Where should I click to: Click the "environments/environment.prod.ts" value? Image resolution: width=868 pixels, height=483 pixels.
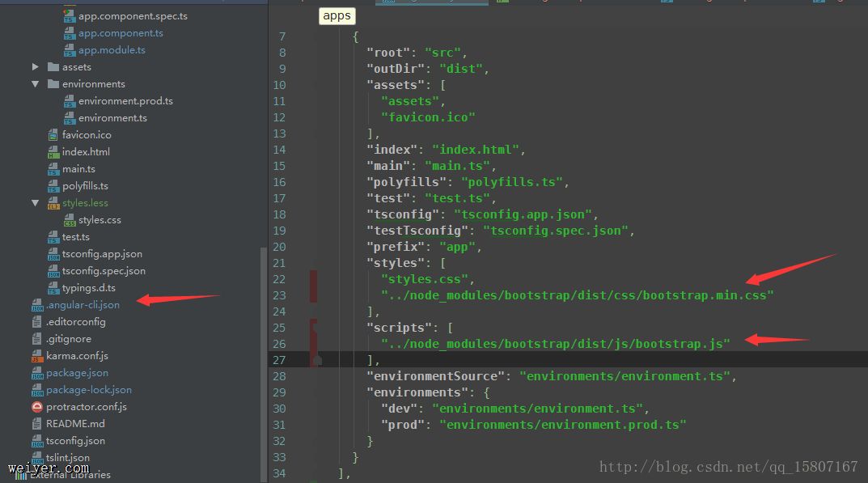coord(563,425)
